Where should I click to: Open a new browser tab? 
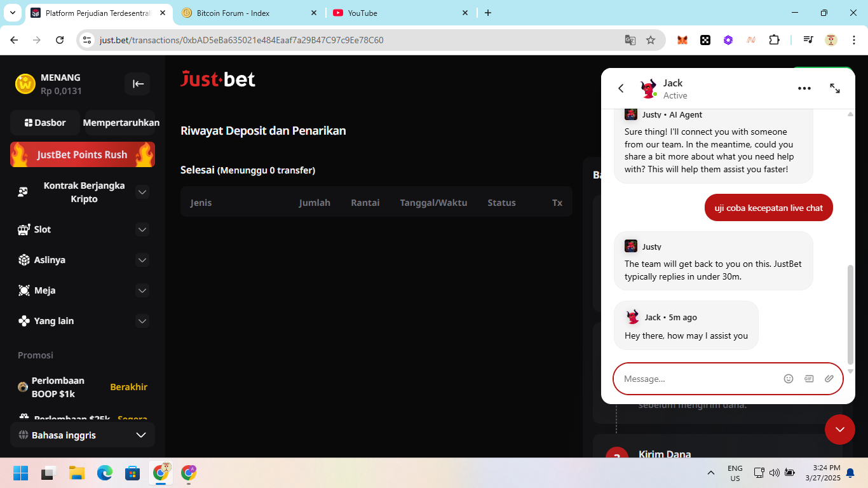coord(488,13)
